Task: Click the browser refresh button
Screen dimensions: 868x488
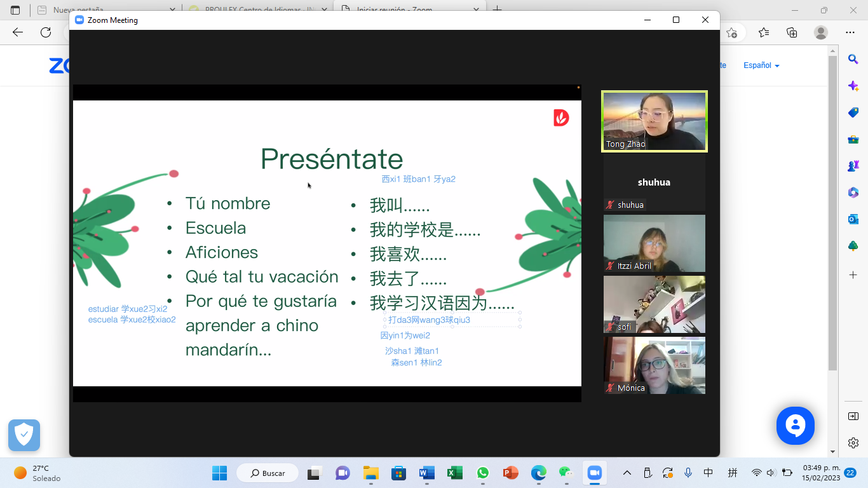Action: 46,32
